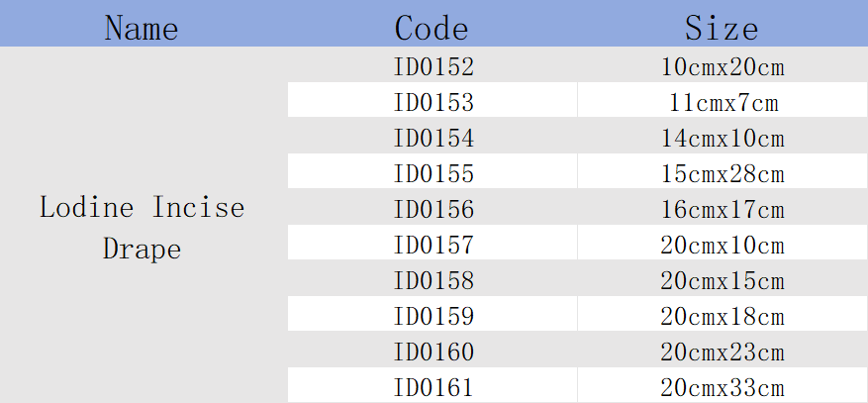Select code cell ID0152
Image resolution: width=868 pixels, height=403 pixels.
click(433, 64)
